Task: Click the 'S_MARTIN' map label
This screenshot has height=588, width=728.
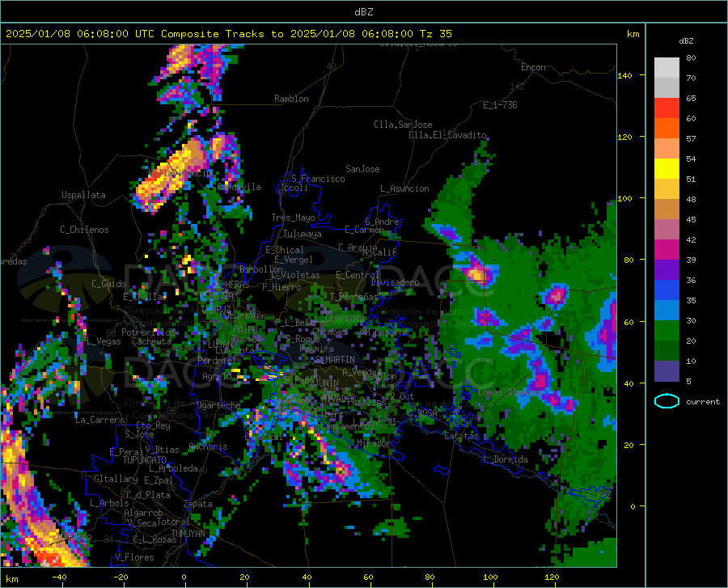Action: [335, 360]
